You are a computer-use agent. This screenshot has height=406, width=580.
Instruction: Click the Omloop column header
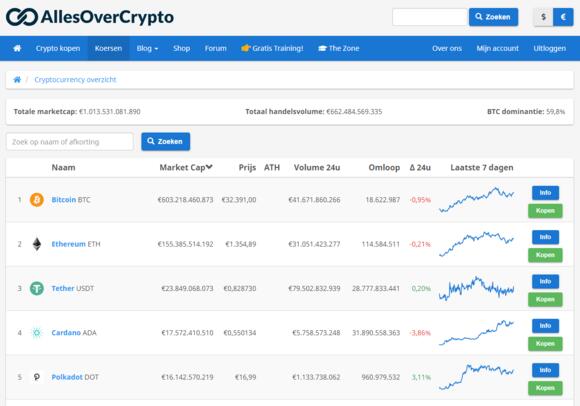click(384, 168)
